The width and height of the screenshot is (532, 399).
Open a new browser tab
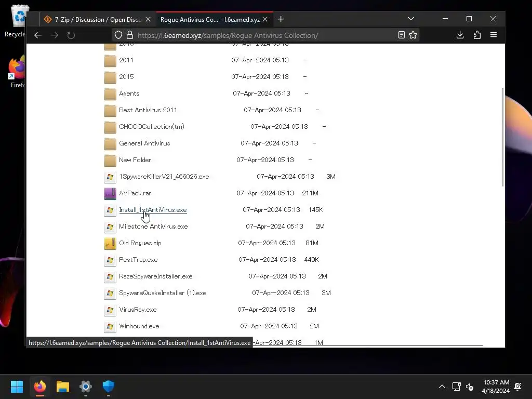click(x=281, y=19)
